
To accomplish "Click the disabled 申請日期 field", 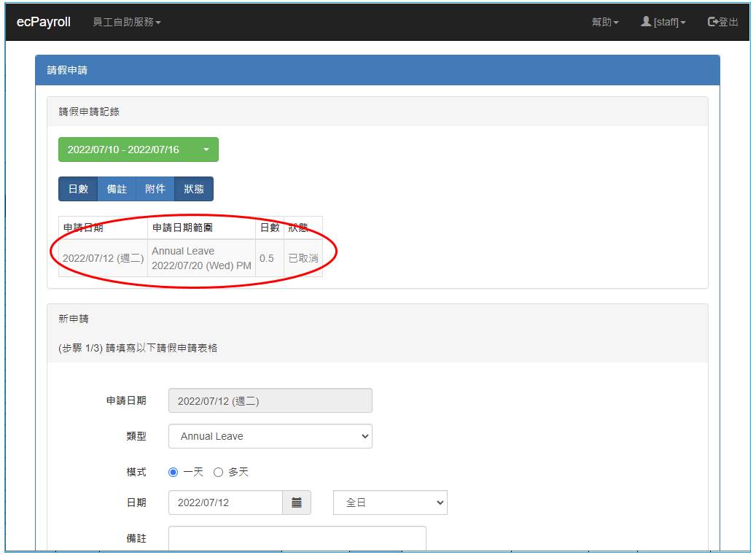I will click(270, 400).
